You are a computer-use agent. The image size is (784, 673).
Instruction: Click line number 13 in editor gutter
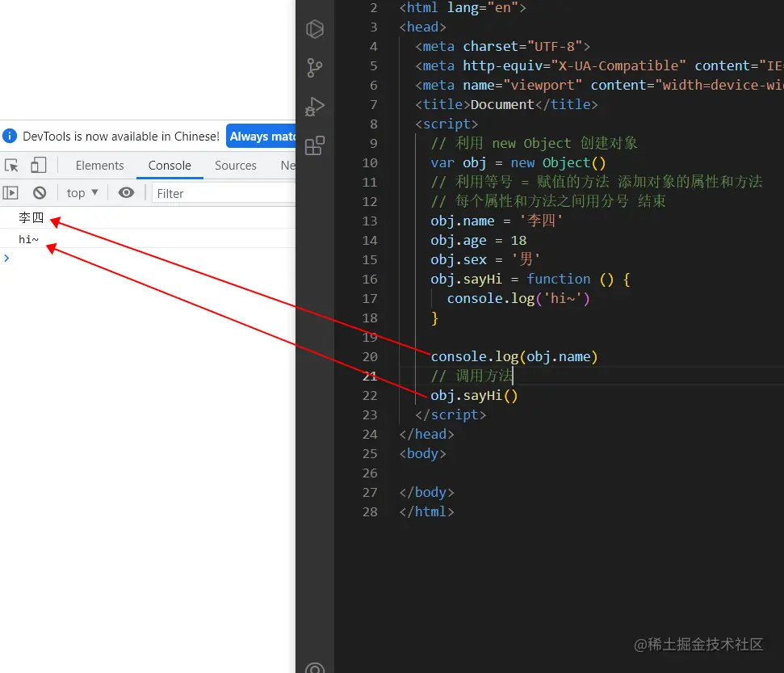pos(370,221)
